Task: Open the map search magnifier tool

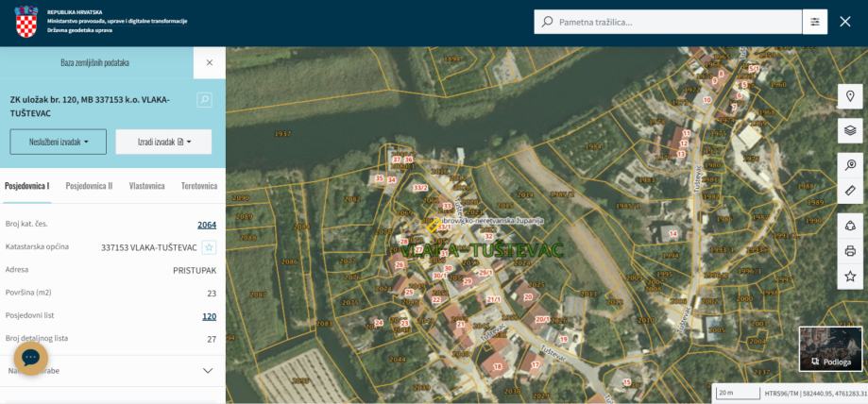Action: (x=850, y=165)
